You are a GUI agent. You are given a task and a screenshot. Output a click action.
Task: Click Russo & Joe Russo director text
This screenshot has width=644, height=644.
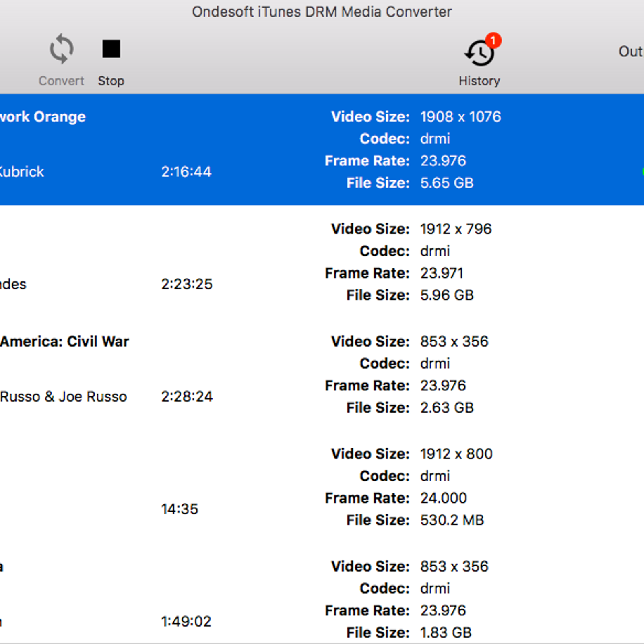(x=64, y=397)
